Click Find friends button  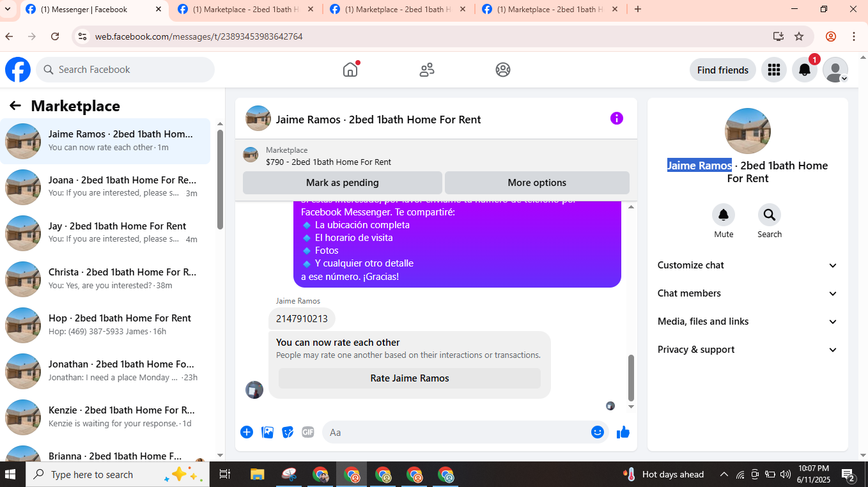point(723,70)
